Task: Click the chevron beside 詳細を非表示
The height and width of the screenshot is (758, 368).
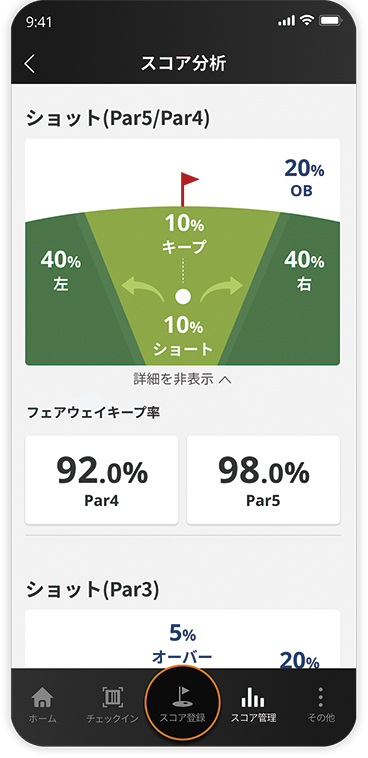Action: point(225,380)
